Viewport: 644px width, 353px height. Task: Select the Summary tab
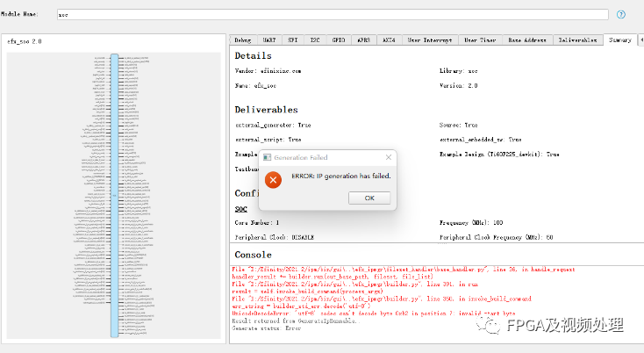tap(620, 40)
